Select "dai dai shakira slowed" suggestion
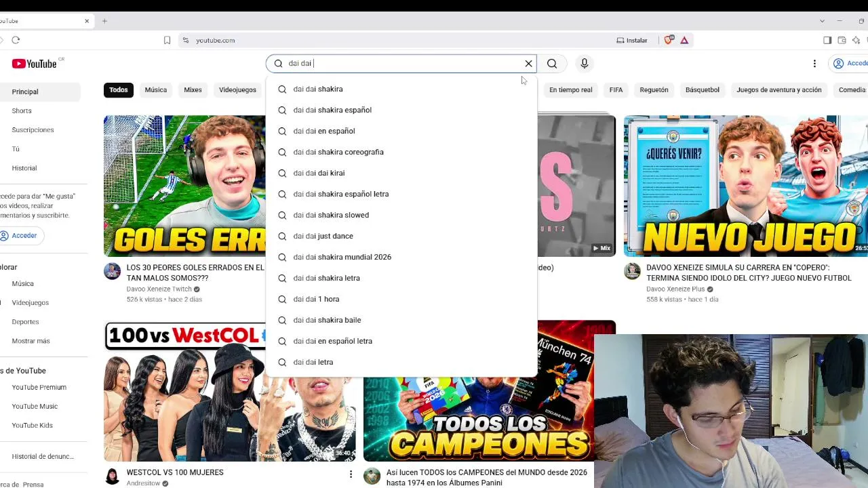 (x=401, y=215)
